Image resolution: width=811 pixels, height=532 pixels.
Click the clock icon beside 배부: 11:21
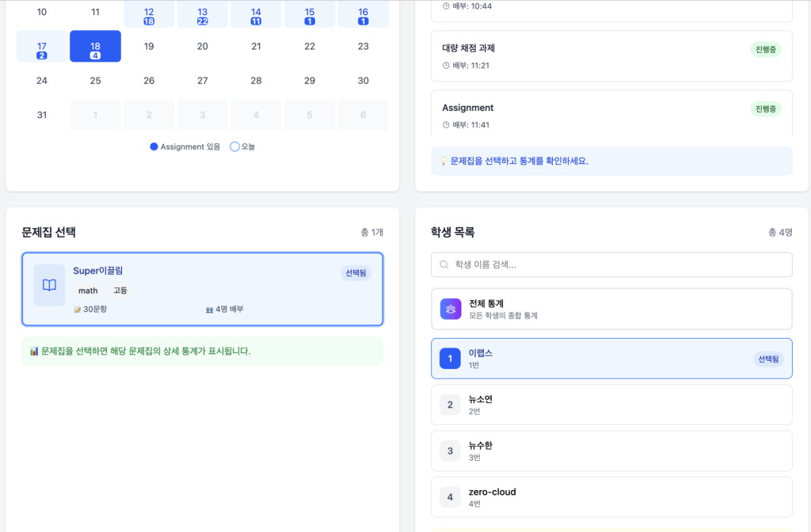tap(446, 66)
